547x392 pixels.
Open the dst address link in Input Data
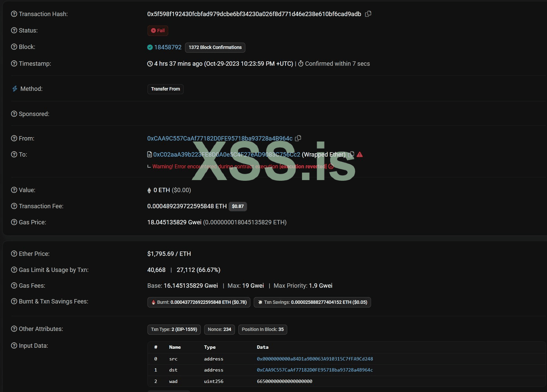(x=315, y=370)
